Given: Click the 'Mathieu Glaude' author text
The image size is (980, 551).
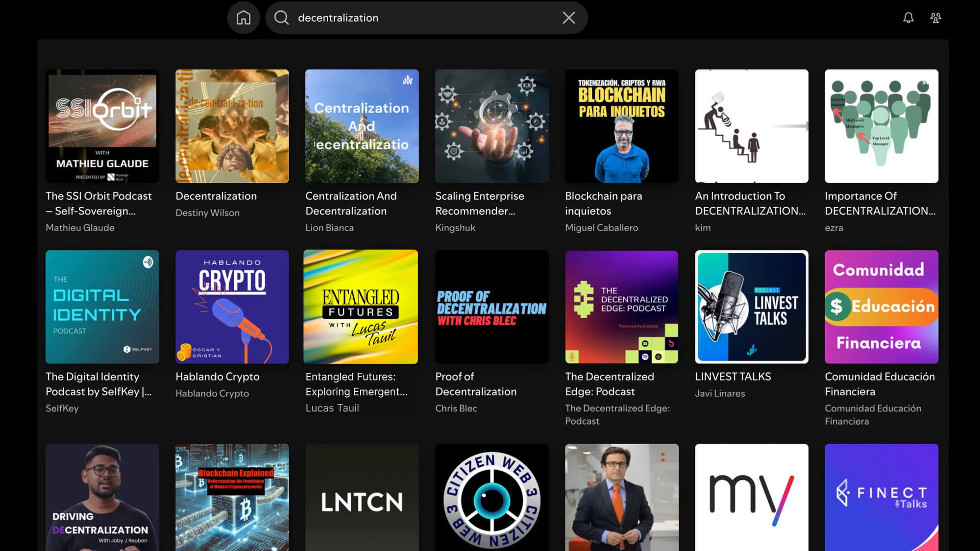Looking at the screenshot, I should coord(80,228).
